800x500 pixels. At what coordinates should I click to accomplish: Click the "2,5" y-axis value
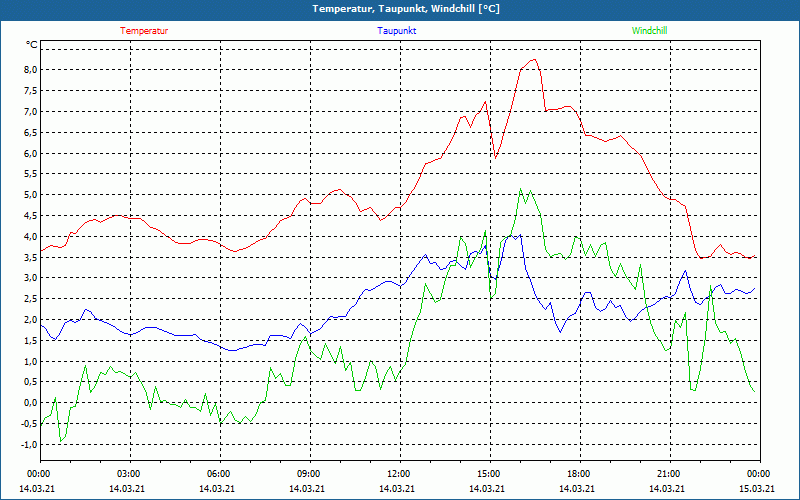(x=32, y=299)
